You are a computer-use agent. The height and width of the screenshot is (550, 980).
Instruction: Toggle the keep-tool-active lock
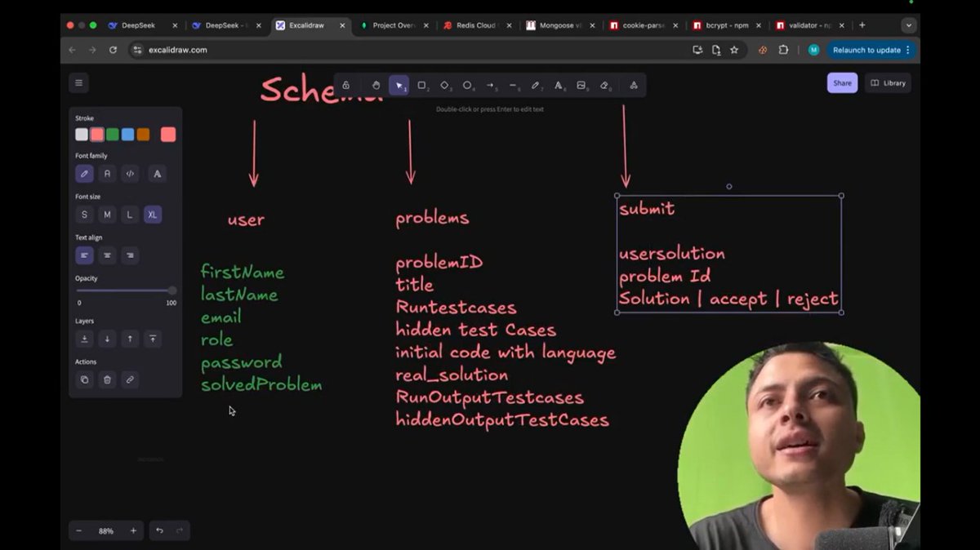(x=346, y=85)
